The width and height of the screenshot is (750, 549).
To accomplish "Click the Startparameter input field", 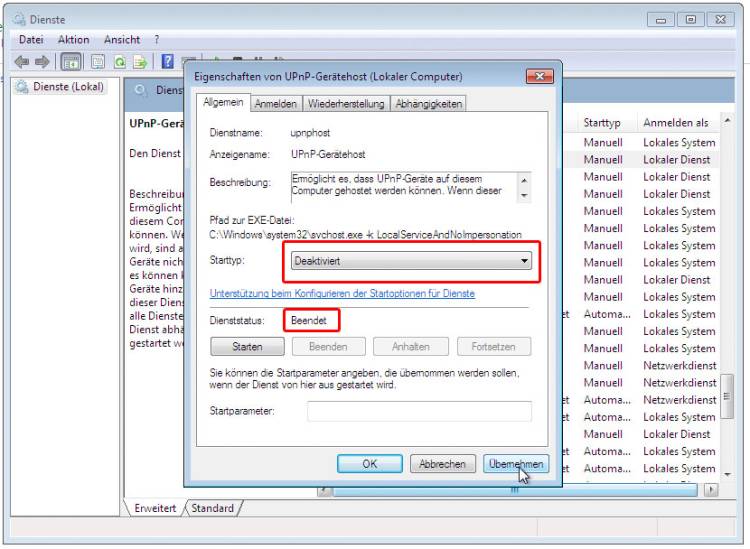I will click(x=419, y=411).
